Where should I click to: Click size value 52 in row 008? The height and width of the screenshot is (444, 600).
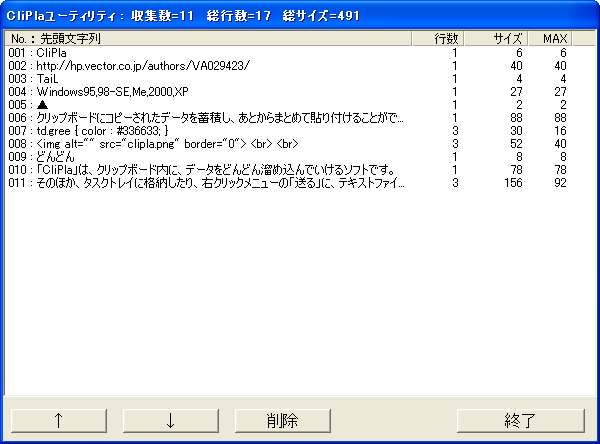[x=516, y=144]
